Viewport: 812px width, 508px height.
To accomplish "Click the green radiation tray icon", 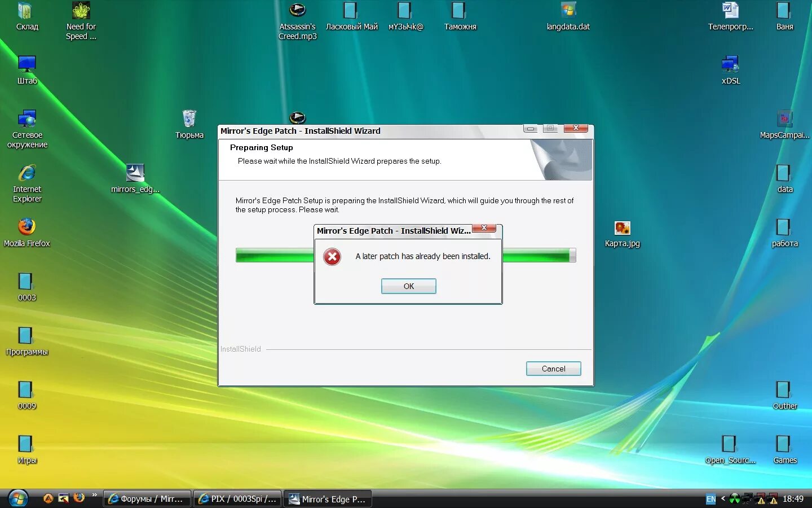I will point(735,499).
